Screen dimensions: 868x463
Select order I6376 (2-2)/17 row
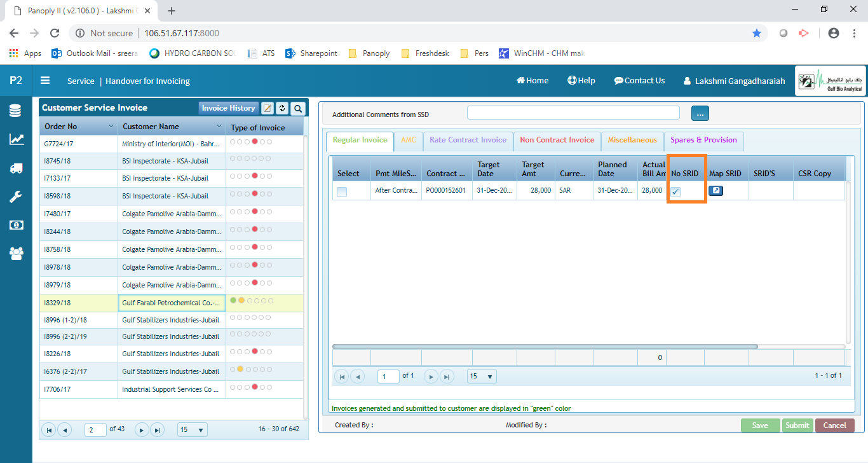coord(171,371)
